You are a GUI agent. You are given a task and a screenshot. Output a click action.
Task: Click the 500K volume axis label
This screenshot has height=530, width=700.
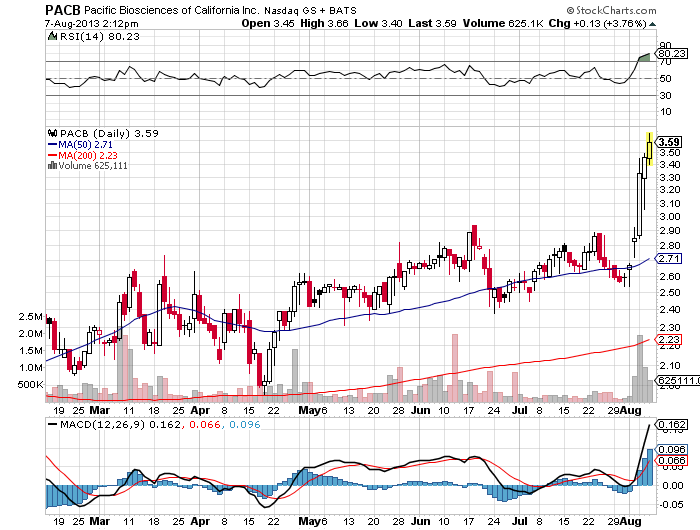pyautogui.click(x=30, y=384)
